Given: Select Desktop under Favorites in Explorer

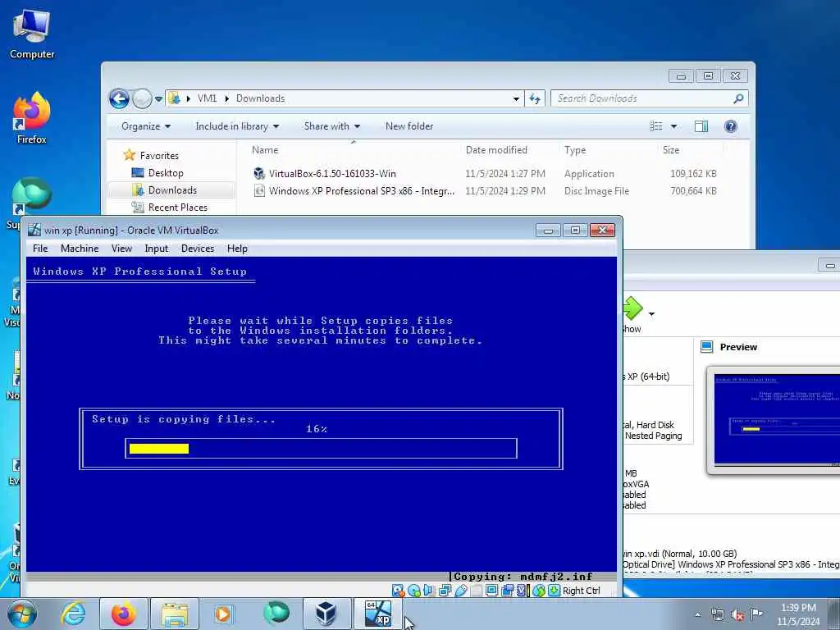Looking at the screenshot, I should (166, 173).
